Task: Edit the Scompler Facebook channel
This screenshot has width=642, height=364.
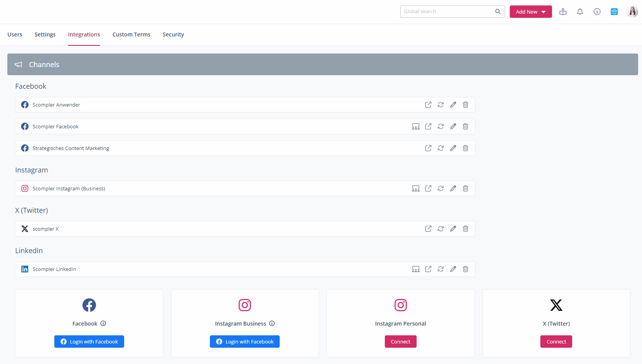Action: pyautogui.click(x=453, y=126)
